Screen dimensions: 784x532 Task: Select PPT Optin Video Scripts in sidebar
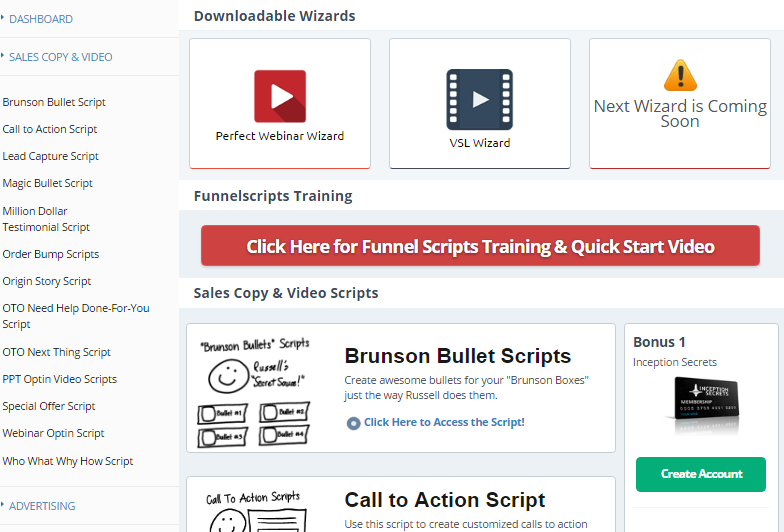60,379
